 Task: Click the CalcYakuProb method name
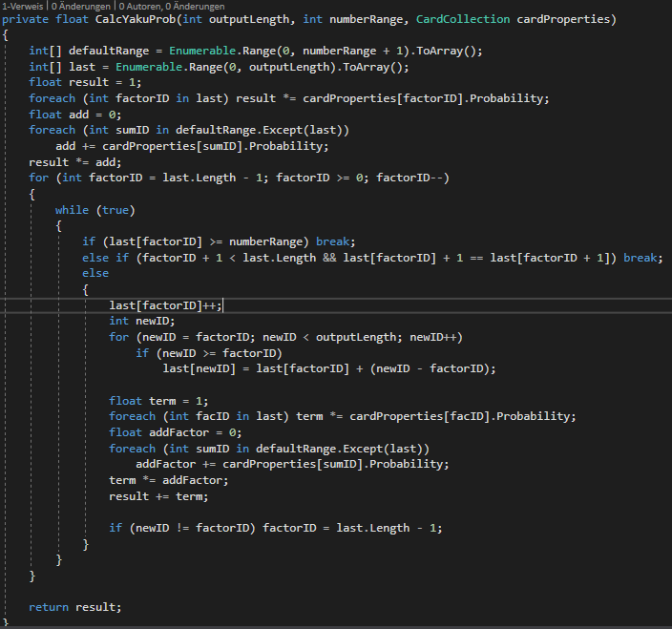click(135, 19)
